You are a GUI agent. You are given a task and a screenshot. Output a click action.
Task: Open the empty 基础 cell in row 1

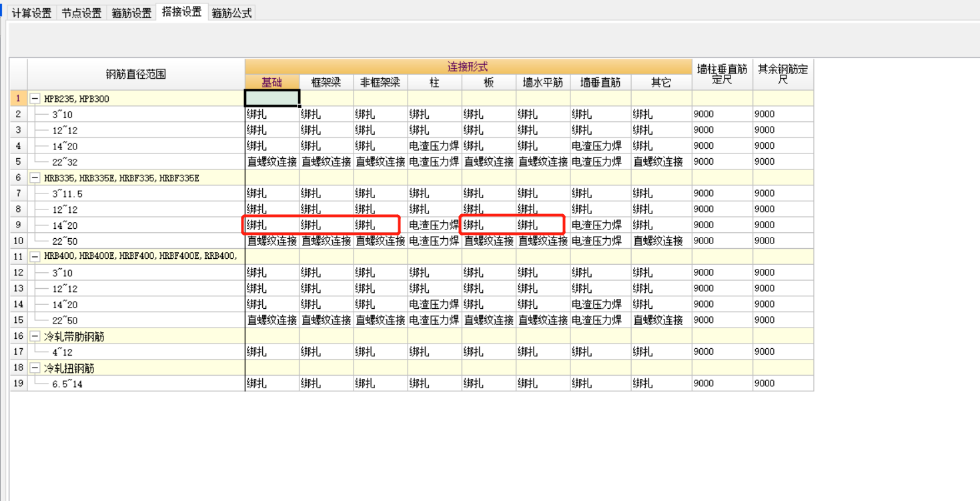point(272,98)
